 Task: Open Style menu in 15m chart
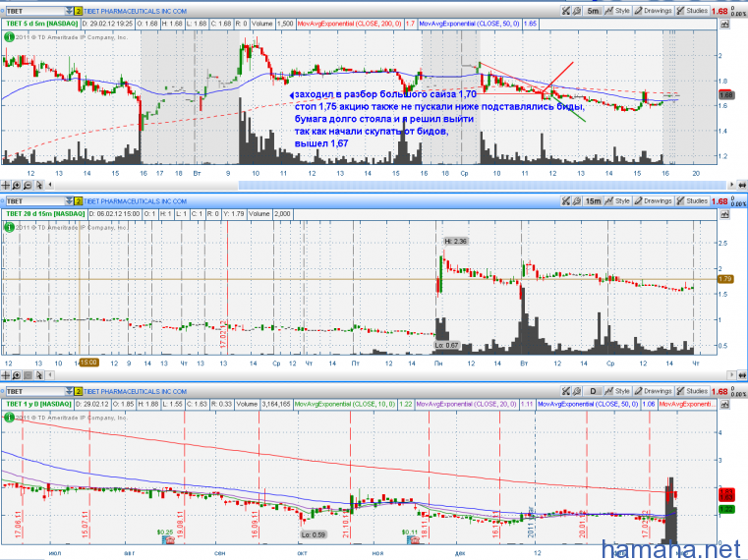(x=617, y=200)
